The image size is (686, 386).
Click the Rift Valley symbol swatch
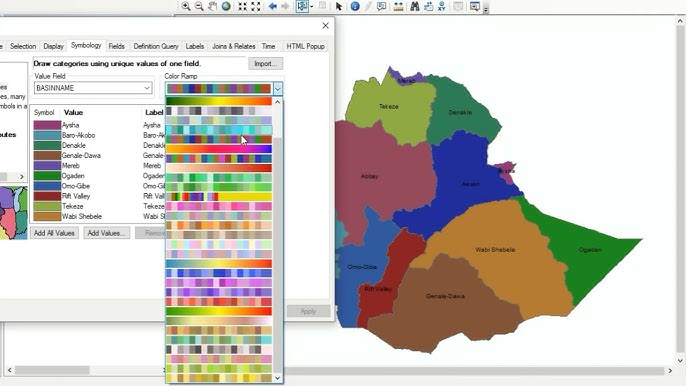click(47, 196)
